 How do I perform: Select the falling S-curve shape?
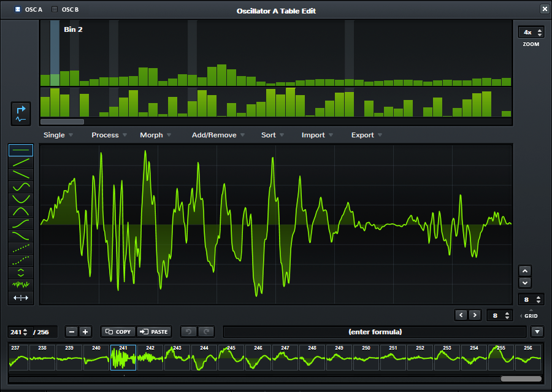pyautogui.click(x=21, y=236)
